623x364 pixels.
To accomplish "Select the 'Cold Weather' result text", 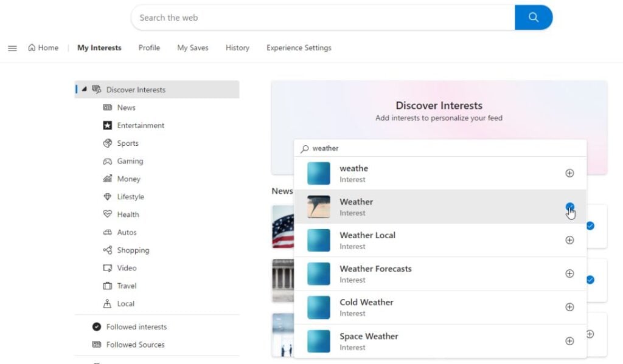I will [x=366, y=303].
